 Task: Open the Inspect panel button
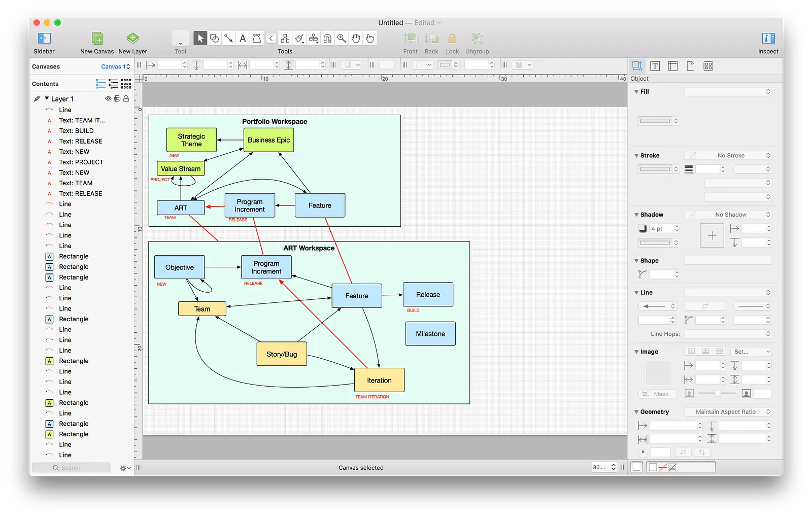click(768, 38)
